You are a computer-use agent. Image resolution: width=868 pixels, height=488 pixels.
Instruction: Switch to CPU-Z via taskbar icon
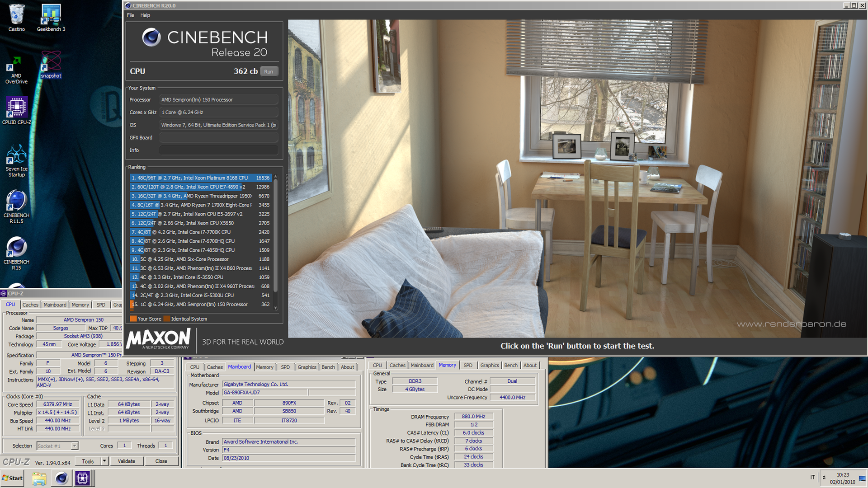tap(83, 478)
